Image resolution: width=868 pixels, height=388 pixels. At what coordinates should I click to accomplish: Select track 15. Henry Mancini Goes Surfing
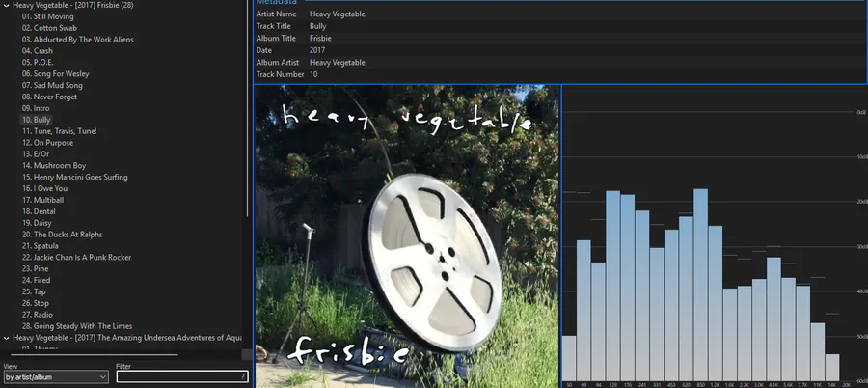74,177
